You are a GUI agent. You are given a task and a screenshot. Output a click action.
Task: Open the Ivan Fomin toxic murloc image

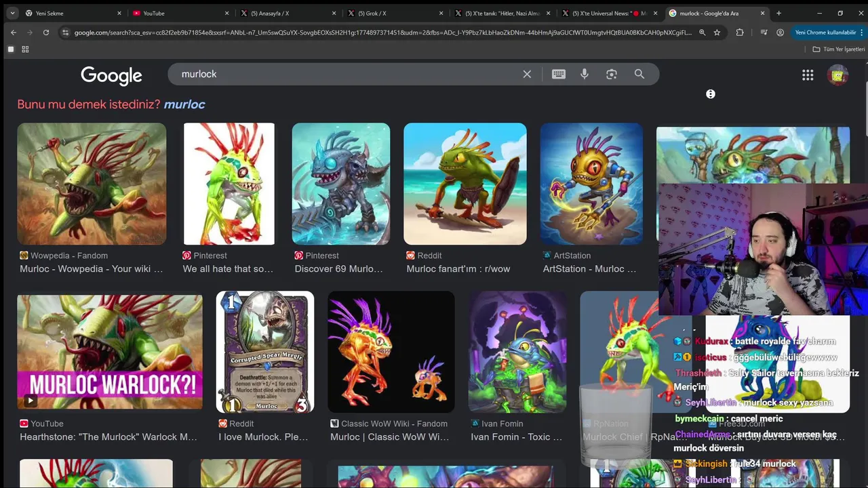pyautogui.click(x=517, y=352)
